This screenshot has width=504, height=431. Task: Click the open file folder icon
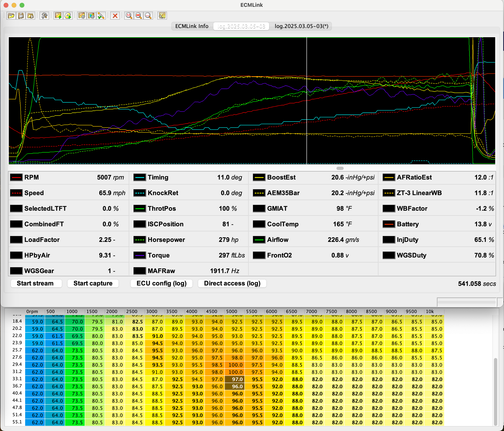tap(11, 16)
